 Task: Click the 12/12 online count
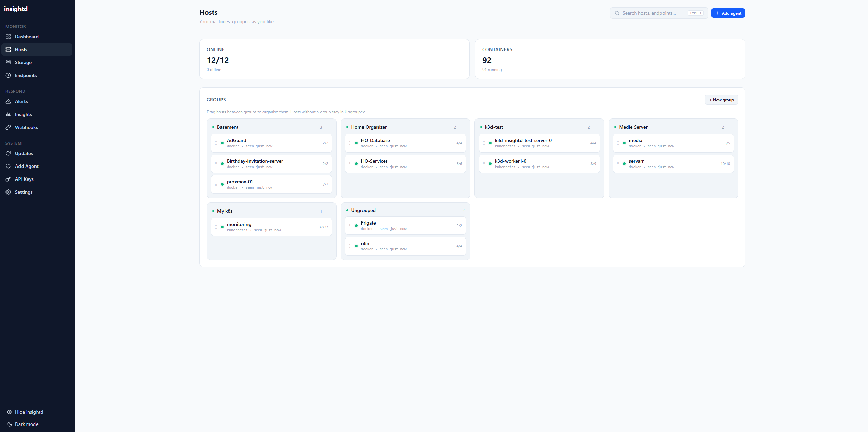pyautogui.click(x=217, y=60)
